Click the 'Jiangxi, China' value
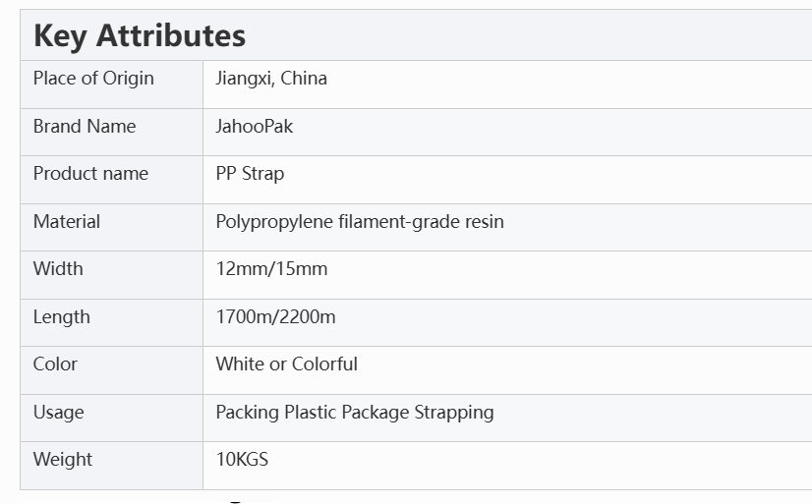 (x=271, y=79)
